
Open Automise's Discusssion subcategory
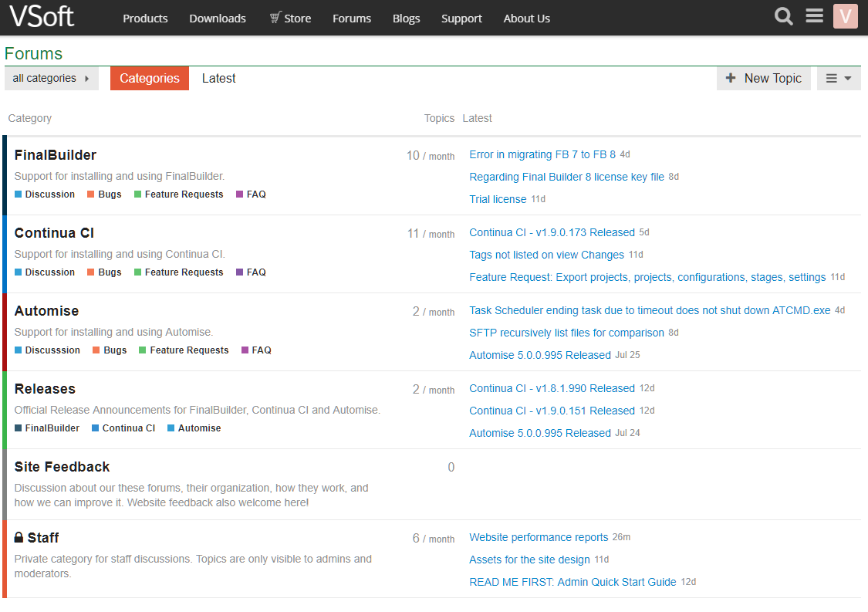[x=47, y=350]
